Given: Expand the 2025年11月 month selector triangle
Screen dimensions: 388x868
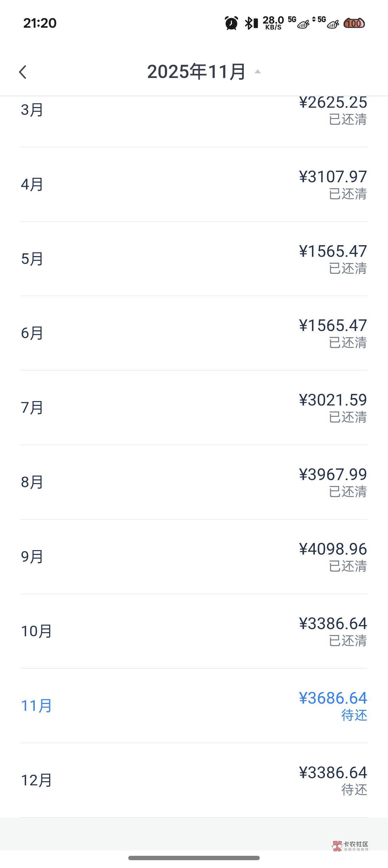Looking at the screenshot, I should 258,71.
